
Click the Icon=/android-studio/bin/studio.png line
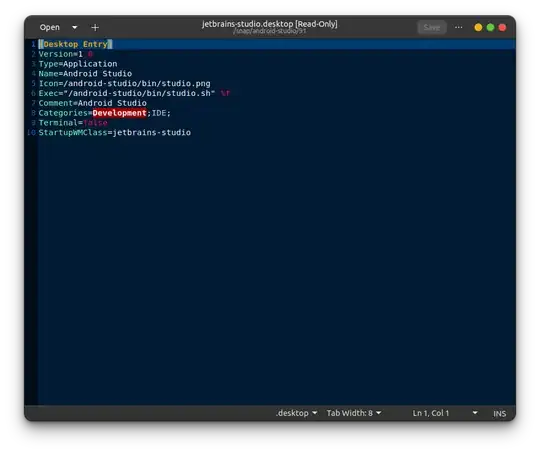pos(124,83)
